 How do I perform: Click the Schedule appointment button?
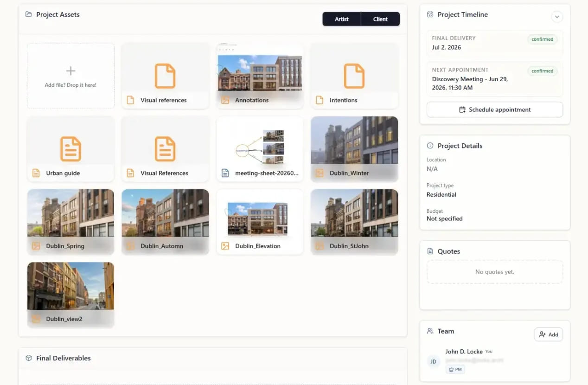point(495,110)
